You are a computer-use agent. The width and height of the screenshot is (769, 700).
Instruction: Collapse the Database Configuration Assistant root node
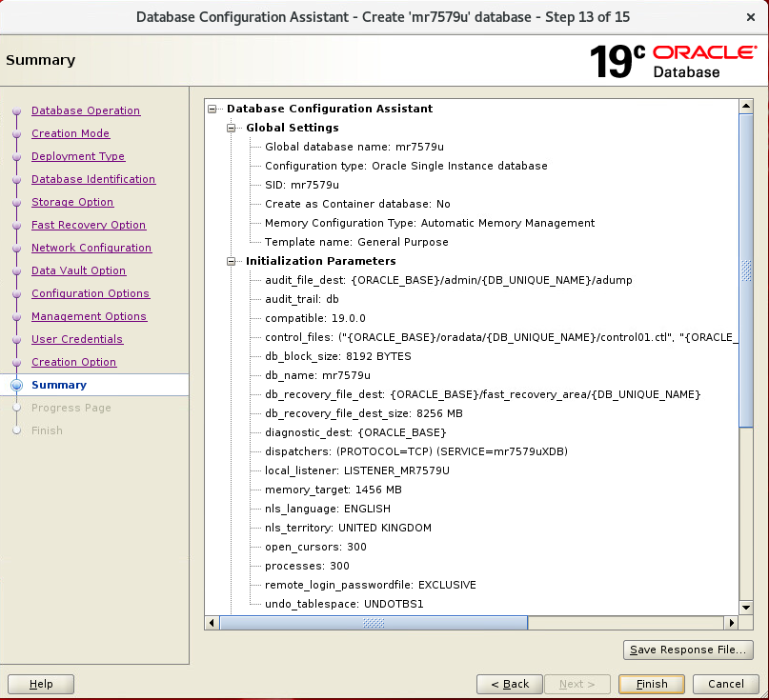[212, 109]
